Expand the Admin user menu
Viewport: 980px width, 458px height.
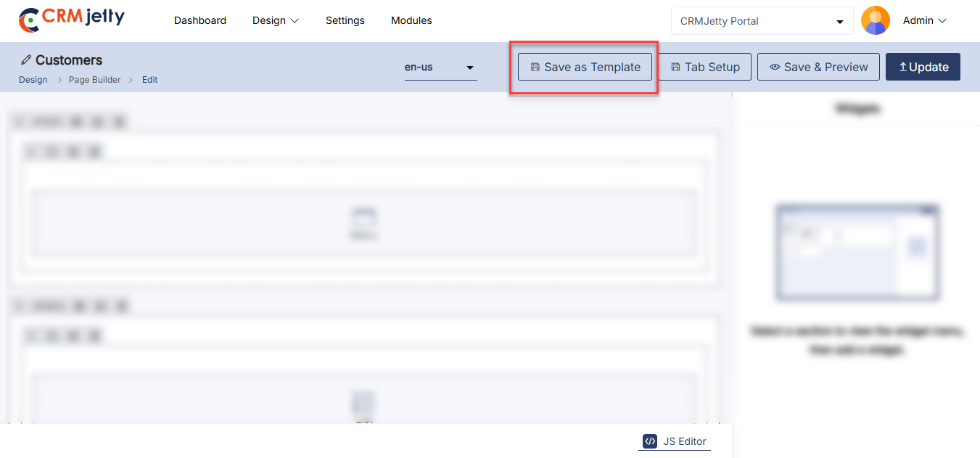924,21
